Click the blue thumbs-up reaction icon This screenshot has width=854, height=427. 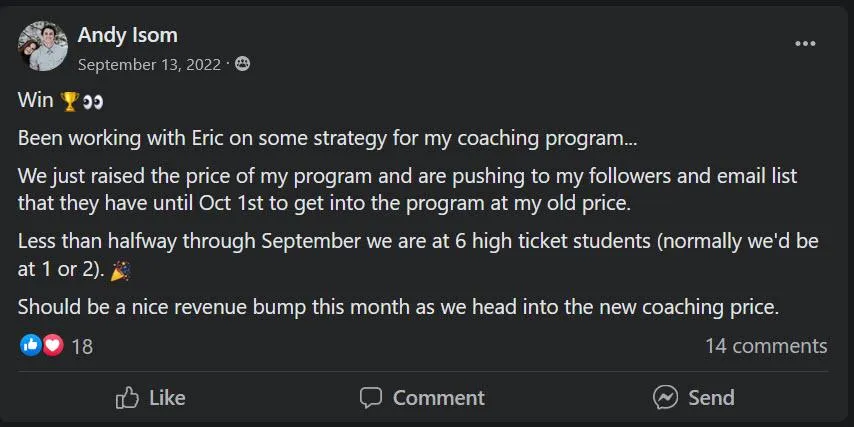click(x=30, y=346)
